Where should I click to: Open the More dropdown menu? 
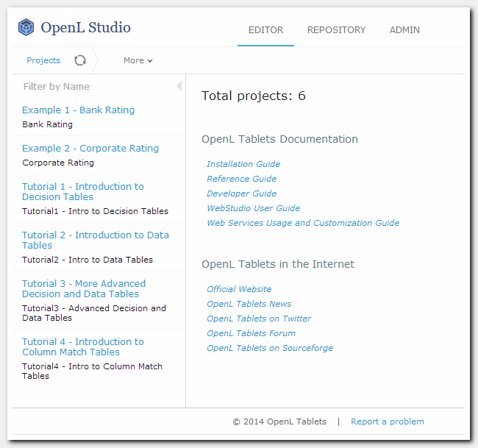pyautogui.click(x=138, y=60)
